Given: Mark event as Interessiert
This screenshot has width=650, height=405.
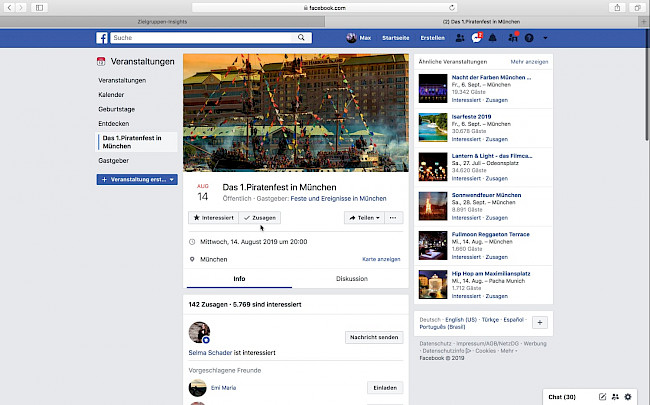Looking at the screenshot, I should coord(212,217).
